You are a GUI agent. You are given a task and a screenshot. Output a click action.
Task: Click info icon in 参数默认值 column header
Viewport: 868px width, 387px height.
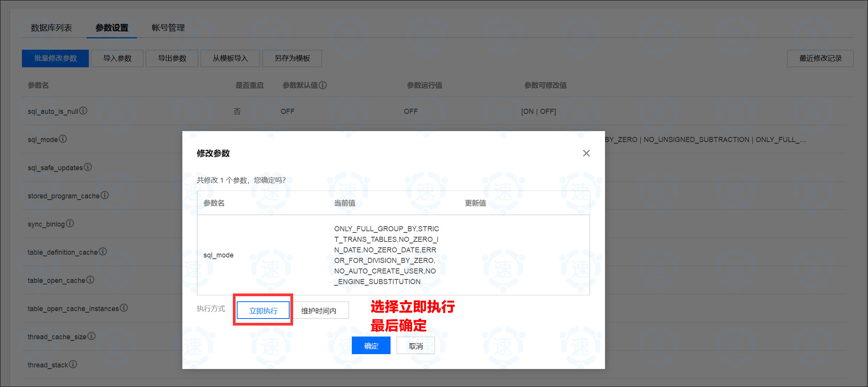[322, 85]
